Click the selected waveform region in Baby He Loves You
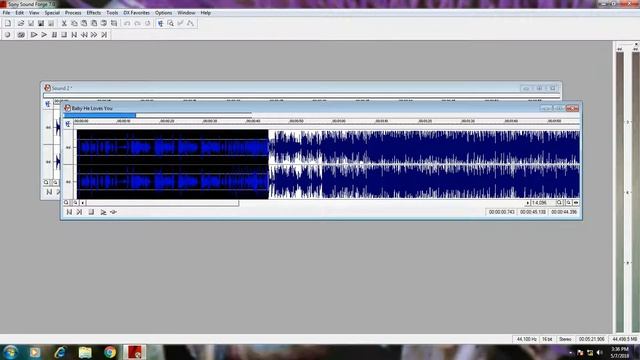The image size is (640, 360). pos(173,164)
